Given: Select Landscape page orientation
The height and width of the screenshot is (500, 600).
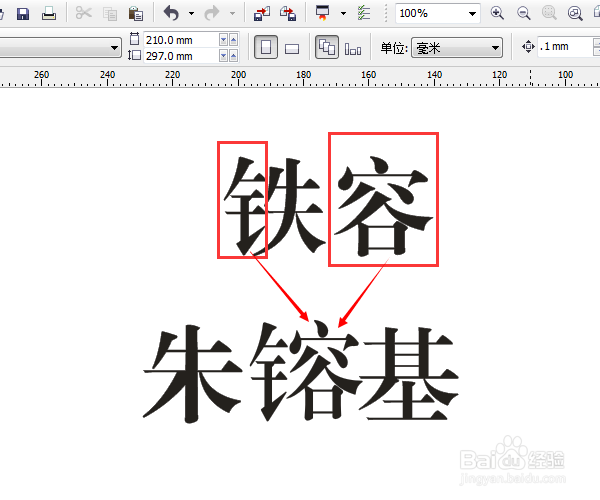Looking at the screenshot, I should pyautogui.click(x=292, y=48).
